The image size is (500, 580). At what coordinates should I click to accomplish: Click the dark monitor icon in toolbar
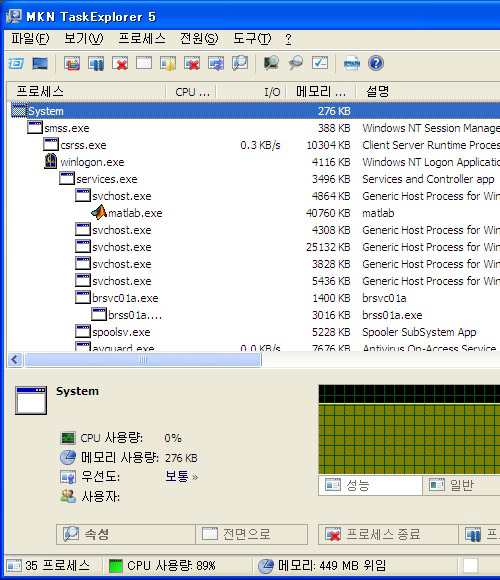coord(40,63)
